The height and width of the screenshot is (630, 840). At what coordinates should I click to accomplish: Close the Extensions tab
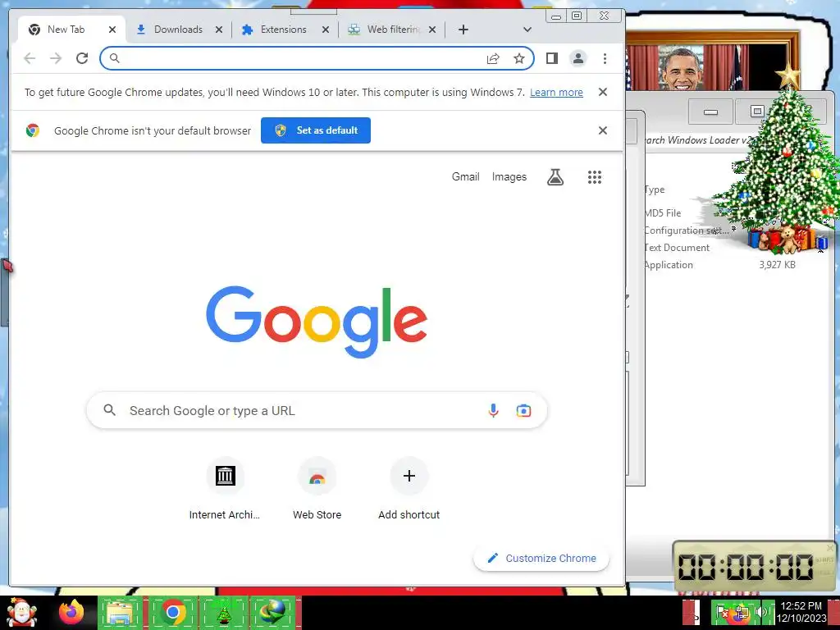(x=325, y=30)
